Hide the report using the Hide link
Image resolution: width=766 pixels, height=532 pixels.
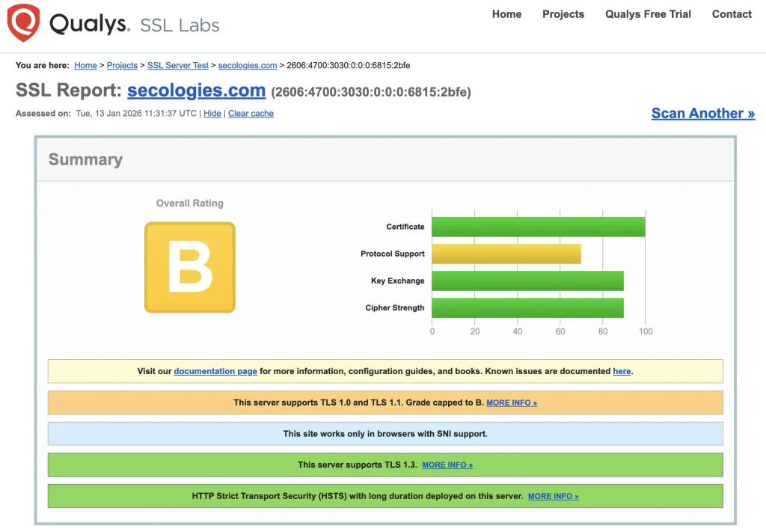[212, 114]
